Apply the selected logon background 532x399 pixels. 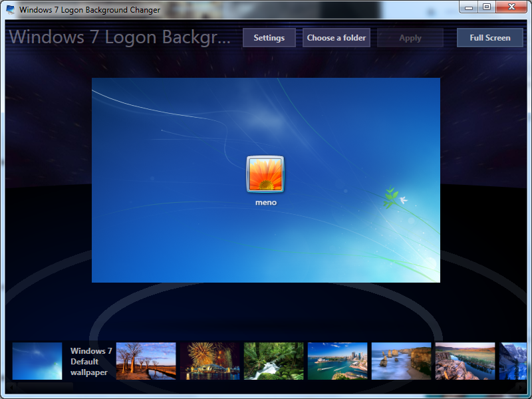coord(410,38)
